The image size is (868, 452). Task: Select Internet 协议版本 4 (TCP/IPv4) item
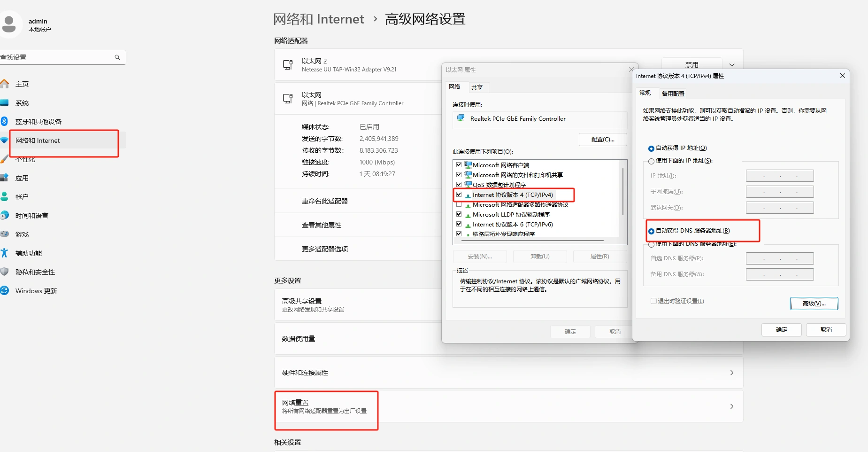click(x=513, y=195)
